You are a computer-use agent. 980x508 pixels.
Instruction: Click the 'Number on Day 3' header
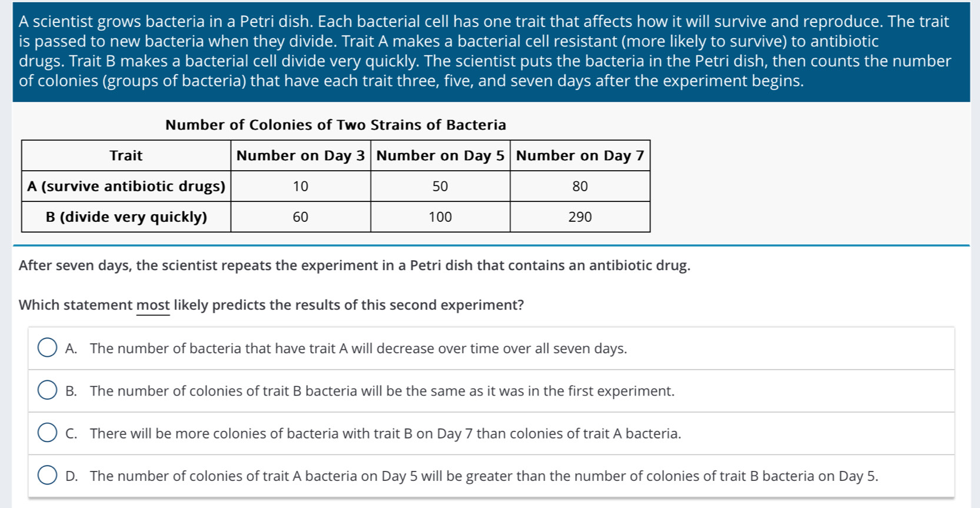tap(301, 155)
